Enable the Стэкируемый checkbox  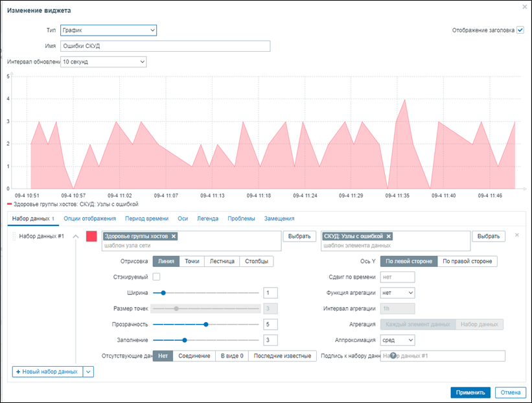click(156, 277)
